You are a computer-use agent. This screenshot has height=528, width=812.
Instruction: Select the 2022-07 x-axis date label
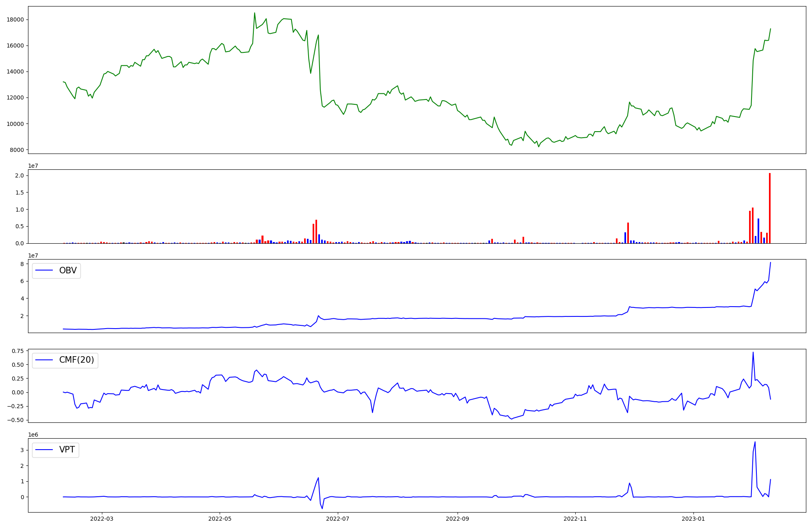pos(337,519)
